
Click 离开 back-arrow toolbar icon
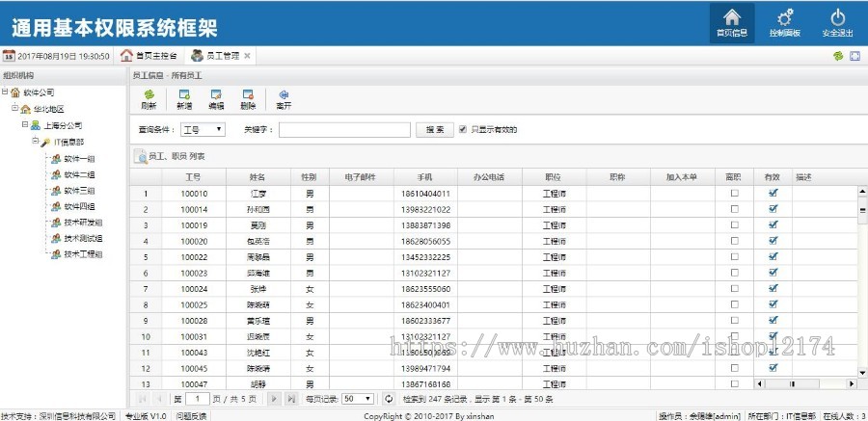tap(284, 94)
